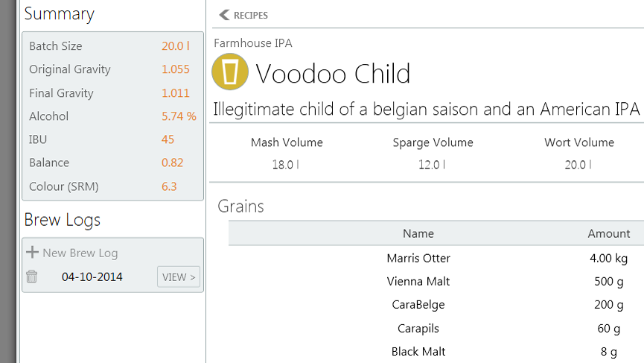Click the Batch Size value 20.0 l
This screenshot has width=644, height=363.
[176, 46]
